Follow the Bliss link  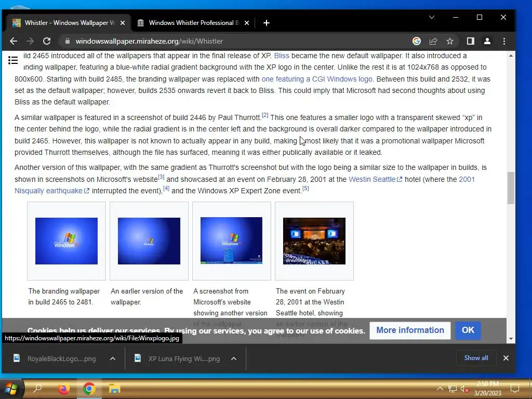pyautogui.click(x=282, y=56)
